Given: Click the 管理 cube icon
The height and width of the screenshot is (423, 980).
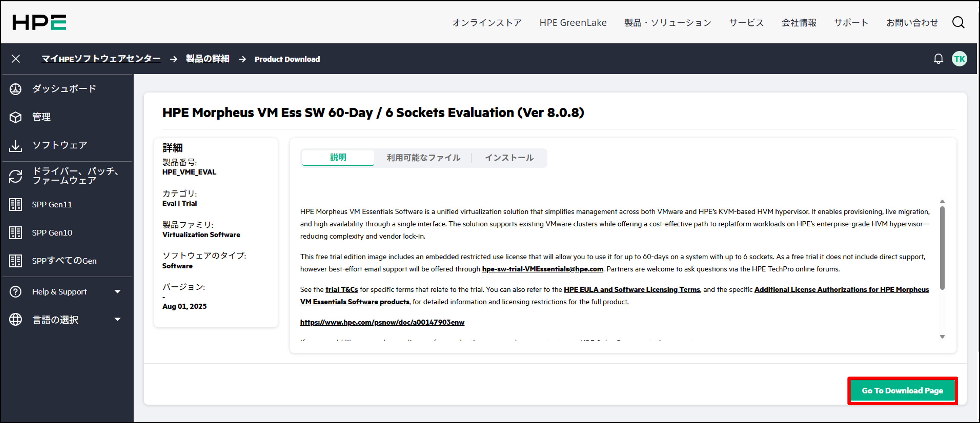Looking at the screenshot, I should 16,117.
